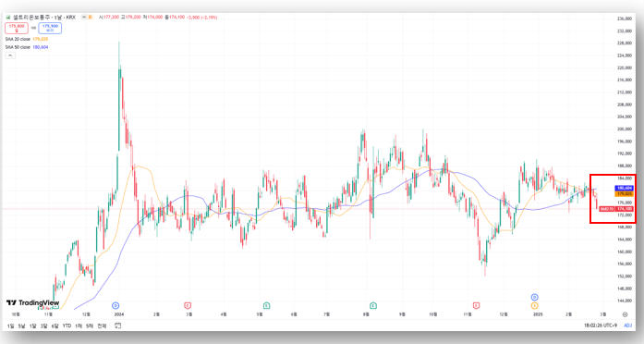
Task: Set the range to 6달
Action: (55, 326)
